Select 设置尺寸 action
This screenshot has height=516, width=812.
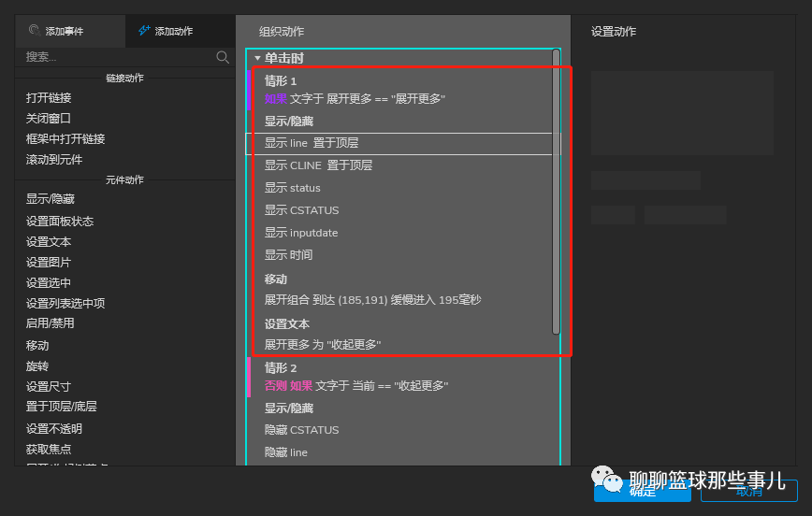tap(48, 386)
